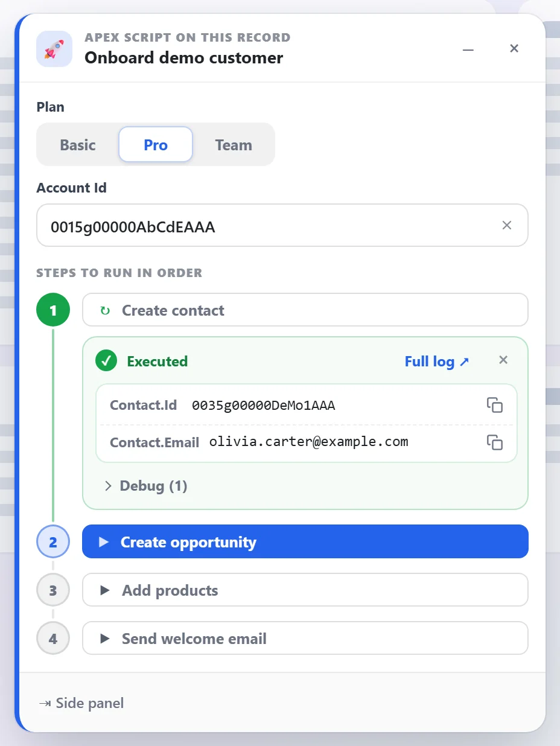Click the Steps to run in order heading
The height and width of the screenshot is (746, 560).
click(119, 273)
